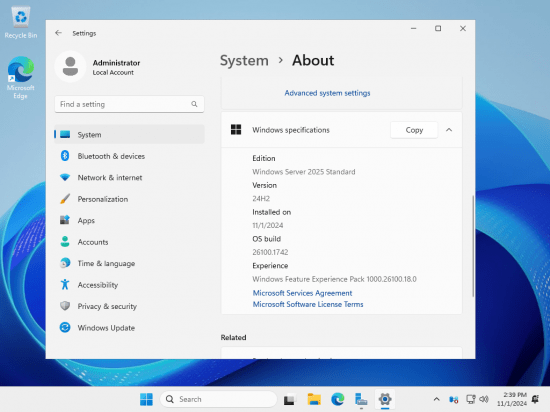Click the 24H2 version value
The width and height of the screenshot is (550, 412).
261,198
